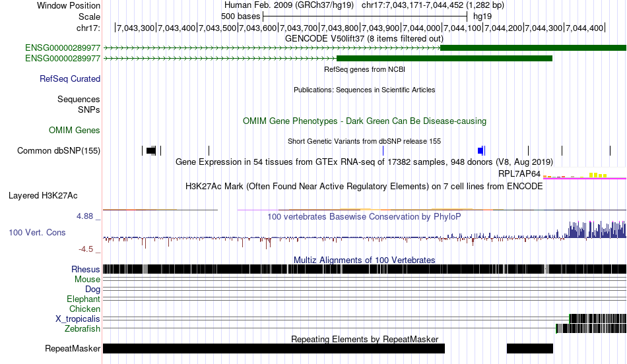The height and width of the screenshot is (364, 627).
Task: Open Short Genetic Variants from dbSNP title
Action: 364,141
